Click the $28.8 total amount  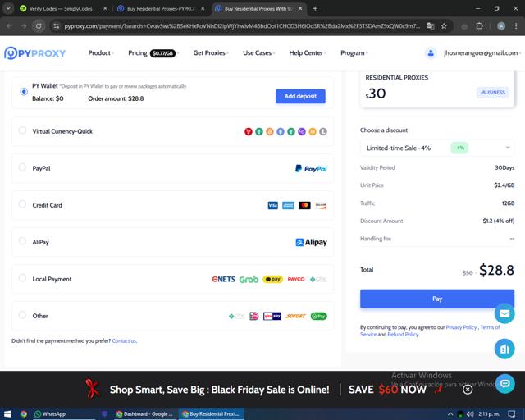pyautogui.click(x=496, y=270)
